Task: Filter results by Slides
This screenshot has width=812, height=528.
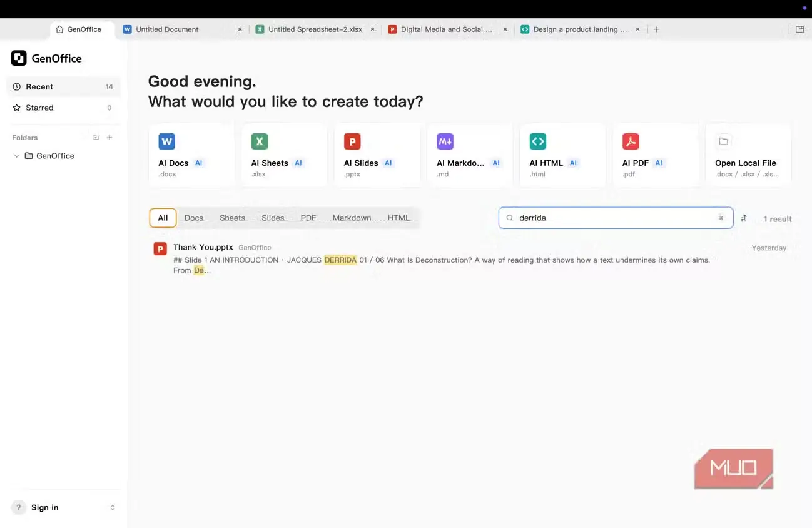Action: coord(273,218)
